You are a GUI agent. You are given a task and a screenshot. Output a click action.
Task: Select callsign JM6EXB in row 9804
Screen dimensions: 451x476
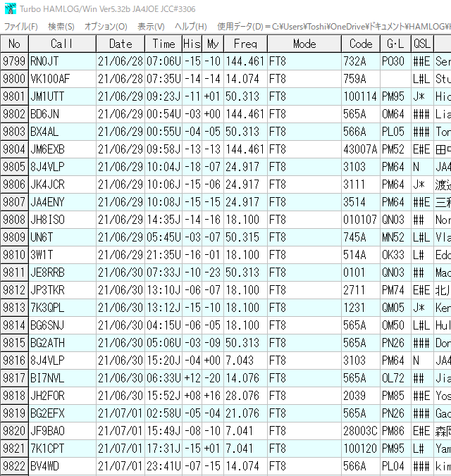(x=62, y=149)
